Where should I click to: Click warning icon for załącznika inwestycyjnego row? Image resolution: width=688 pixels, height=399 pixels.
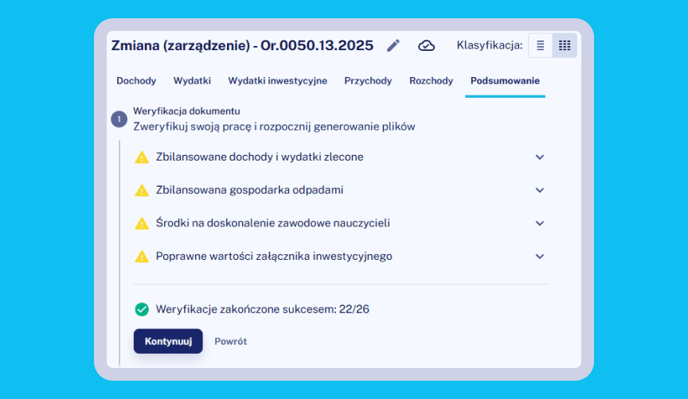[x=142, y=256]
